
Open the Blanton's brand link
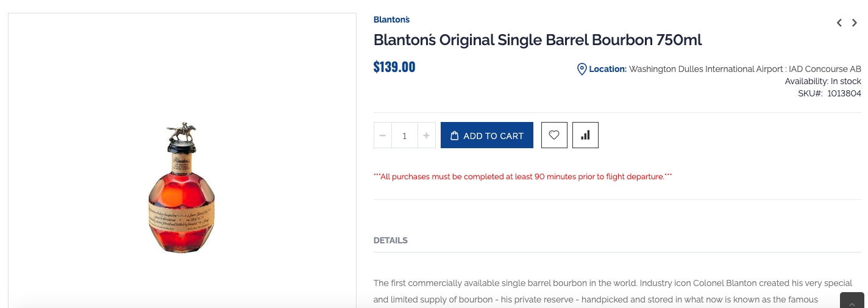click(x=391, y=20)
